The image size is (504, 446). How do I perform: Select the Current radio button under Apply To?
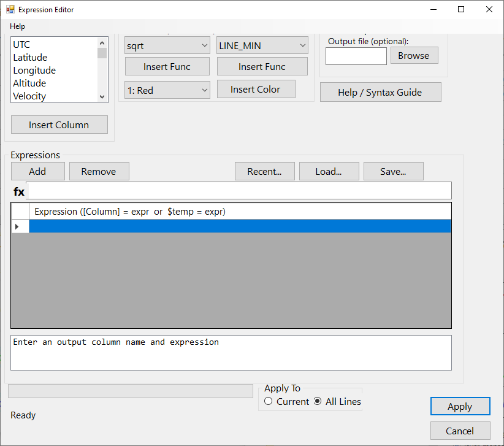pos(268,401)
